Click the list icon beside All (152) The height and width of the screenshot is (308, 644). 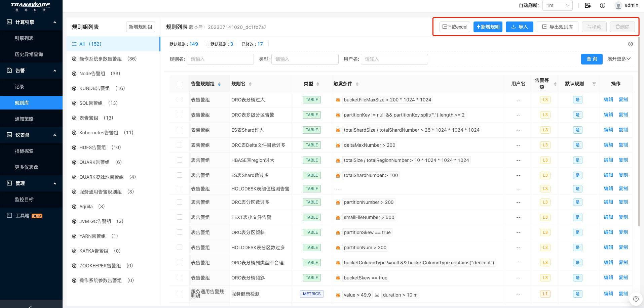coord(74,44)
